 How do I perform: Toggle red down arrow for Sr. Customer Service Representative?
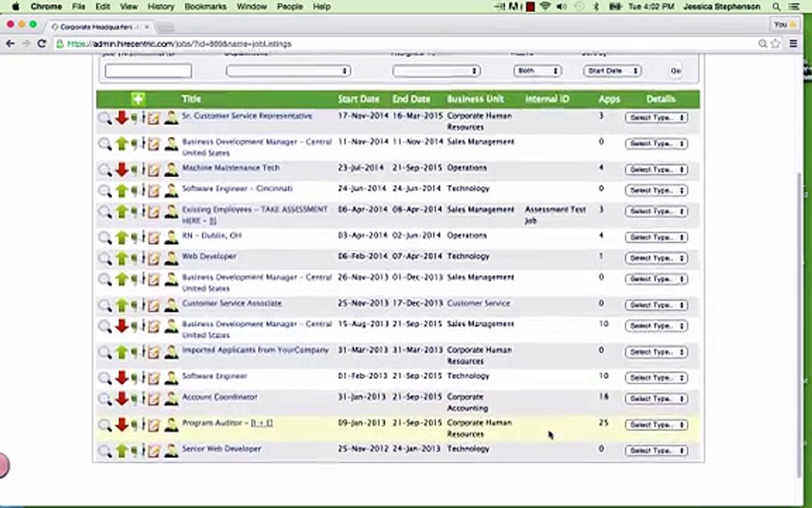point(122,117)
